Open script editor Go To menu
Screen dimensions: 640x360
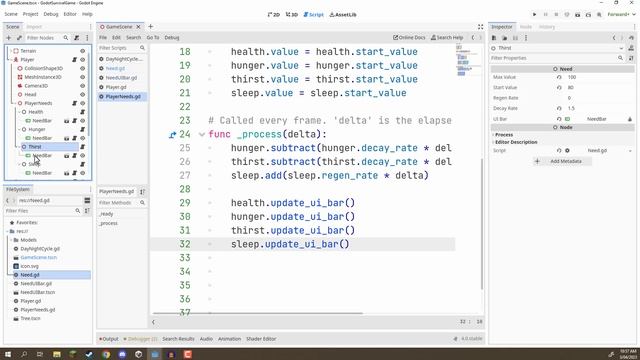[x=153, y=38]
